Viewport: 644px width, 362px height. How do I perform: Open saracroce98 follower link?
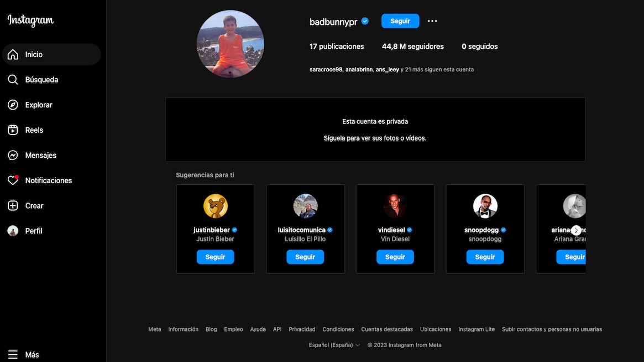(x=326, y=70)
